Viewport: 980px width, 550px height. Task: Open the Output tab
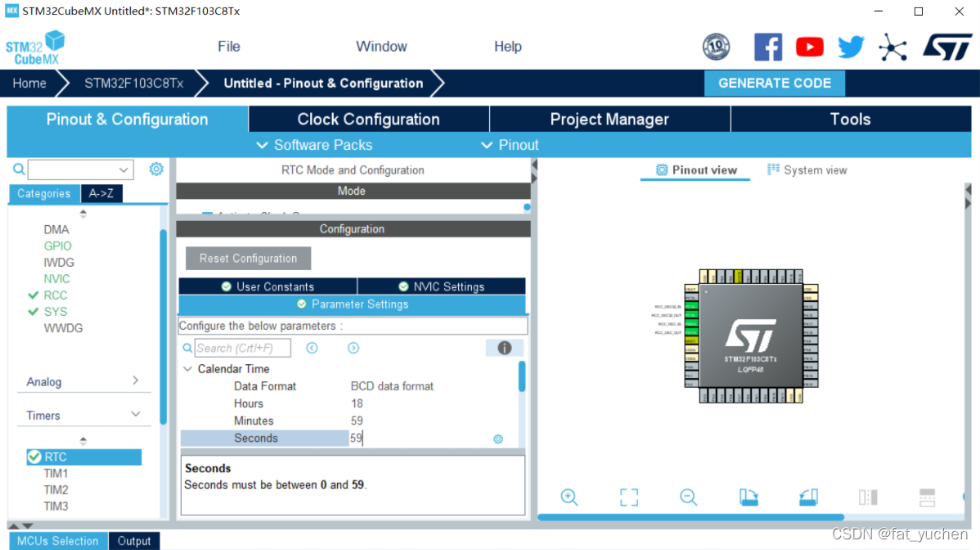tap(134, 541)
